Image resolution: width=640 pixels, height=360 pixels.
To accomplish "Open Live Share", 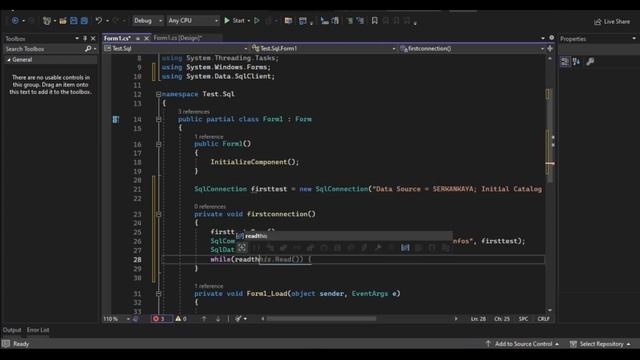I will (x=612, y=21).
